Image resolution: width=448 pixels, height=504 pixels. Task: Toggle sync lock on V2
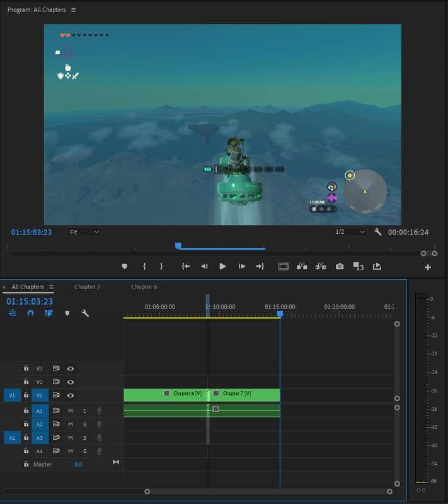pyautogui.click(x=56, y=382)
